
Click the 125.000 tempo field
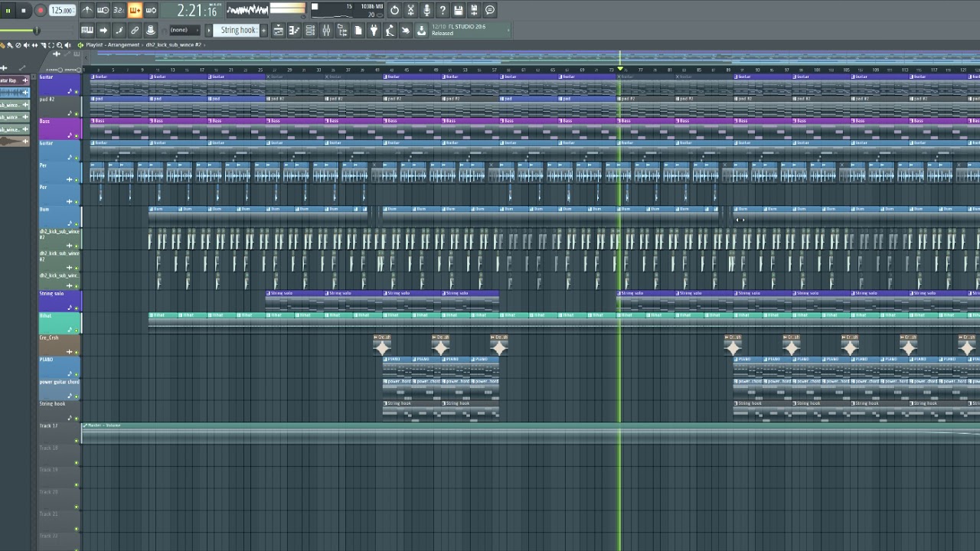pyautogui.click(x=61, y=11)
